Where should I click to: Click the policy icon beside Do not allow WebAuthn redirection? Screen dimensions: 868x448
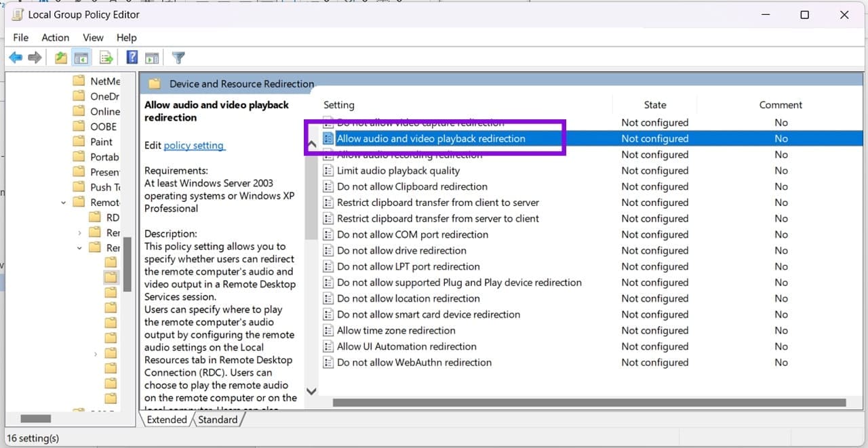click(328, 363)
